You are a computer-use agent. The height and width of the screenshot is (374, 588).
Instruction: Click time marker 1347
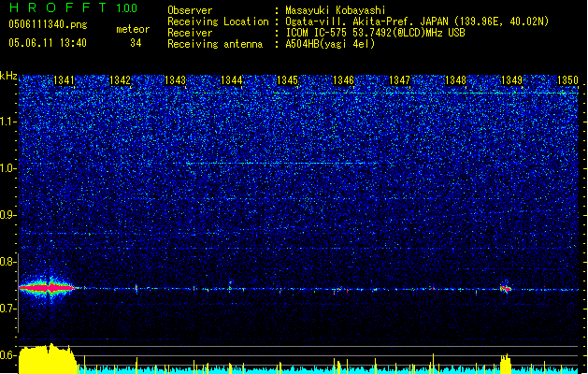[399, 80]
